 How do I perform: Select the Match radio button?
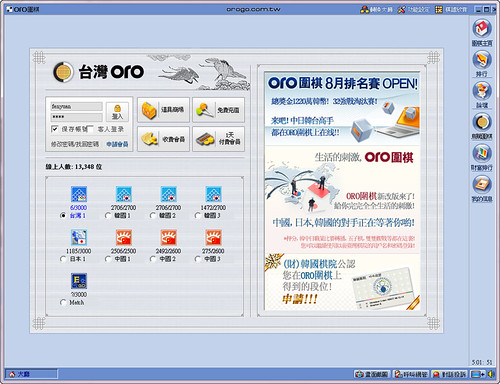[63, 302]
